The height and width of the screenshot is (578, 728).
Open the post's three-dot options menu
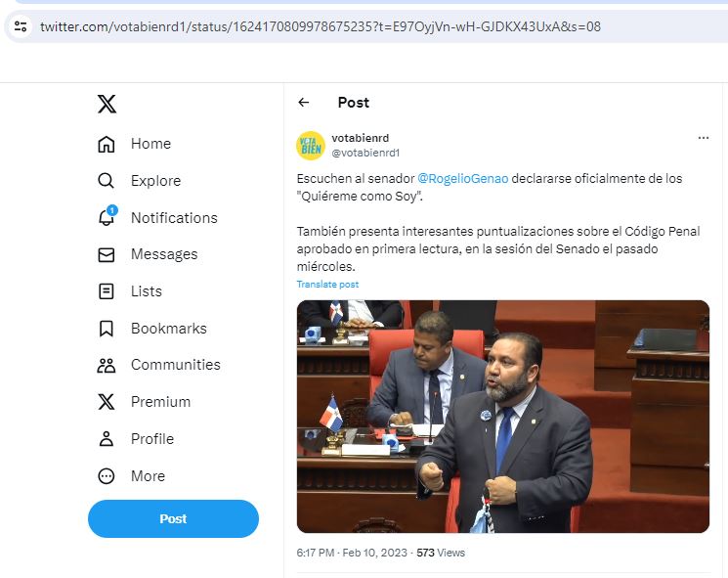[x=703, y=138]
